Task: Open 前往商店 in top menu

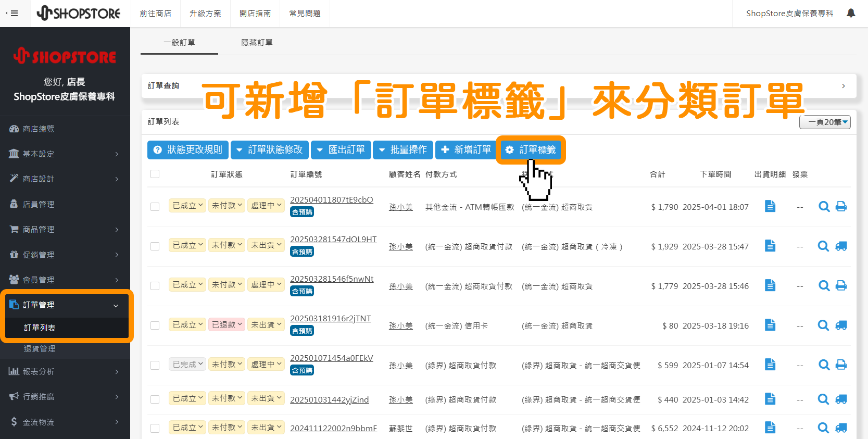Action: (x=155, y=14)
